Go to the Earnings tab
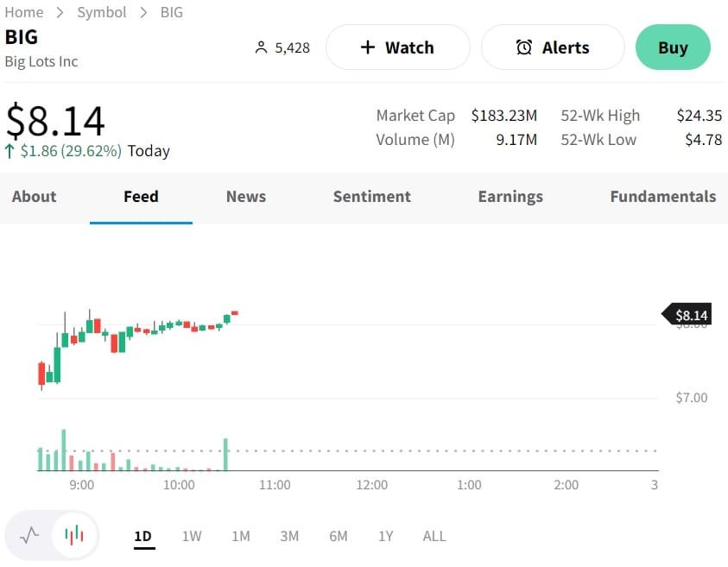 [510, 197]
